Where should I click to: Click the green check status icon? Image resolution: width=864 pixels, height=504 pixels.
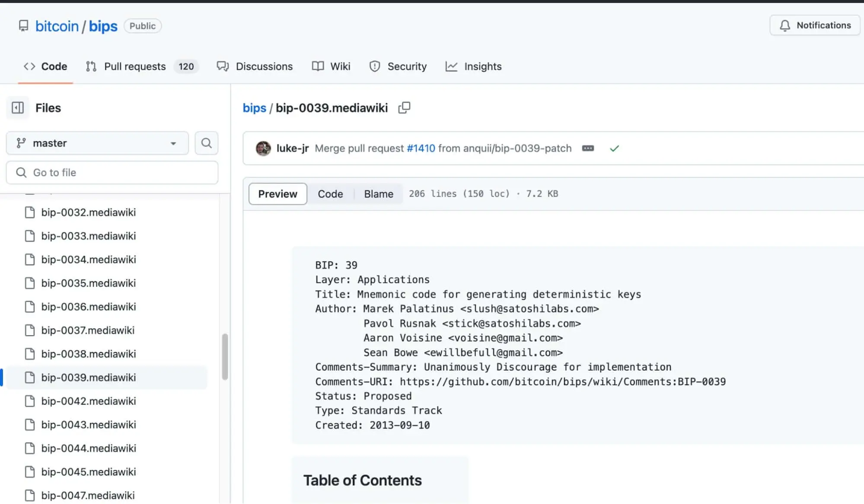(614, 148)
